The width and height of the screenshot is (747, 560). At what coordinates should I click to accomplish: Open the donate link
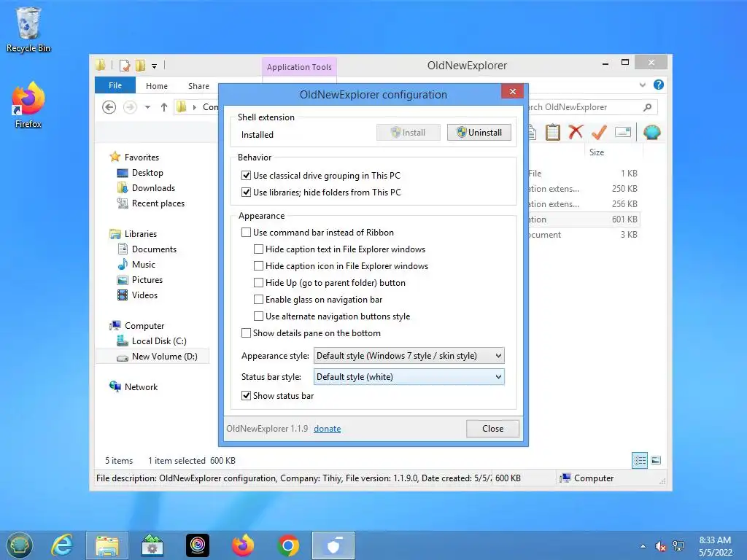328,429
